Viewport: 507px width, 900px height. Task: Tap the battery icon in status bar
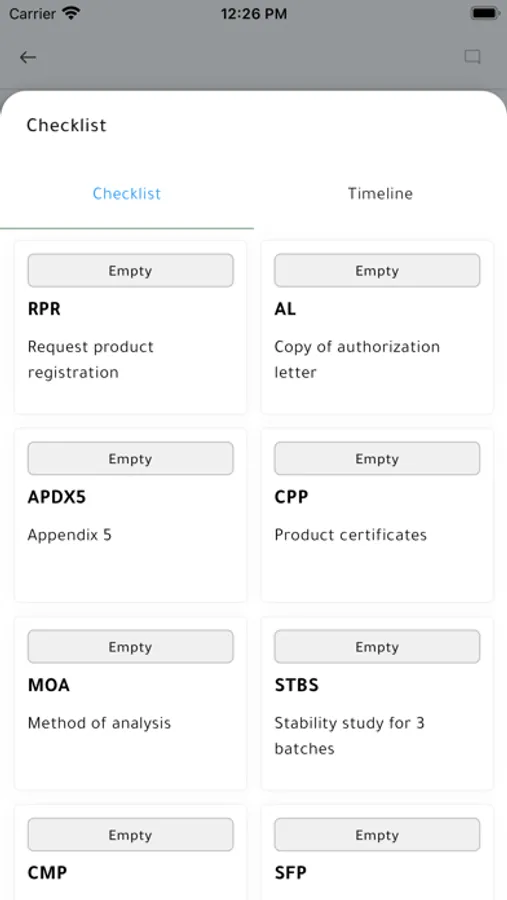[x=485, y=14]
